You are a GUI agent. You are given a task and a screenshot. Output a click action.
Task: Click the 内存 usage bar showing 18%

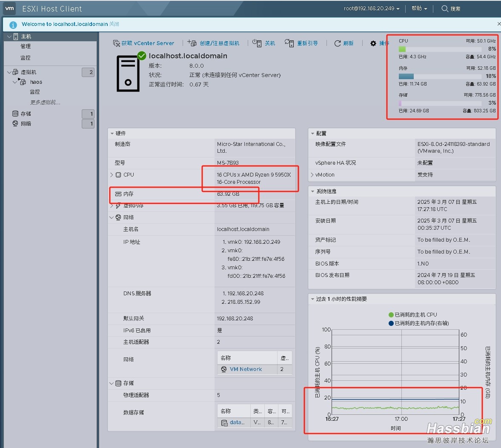[440, 76]
